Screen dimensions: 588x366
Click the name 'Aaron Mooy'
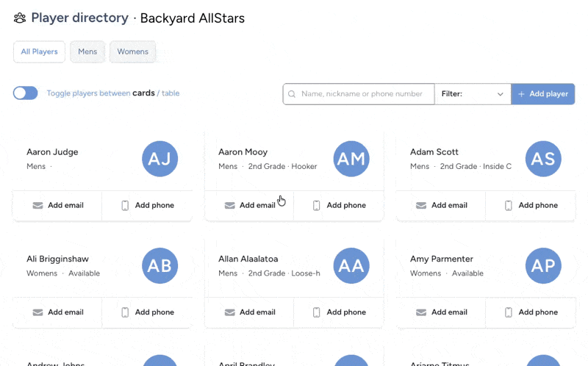[x=243, y=152]
